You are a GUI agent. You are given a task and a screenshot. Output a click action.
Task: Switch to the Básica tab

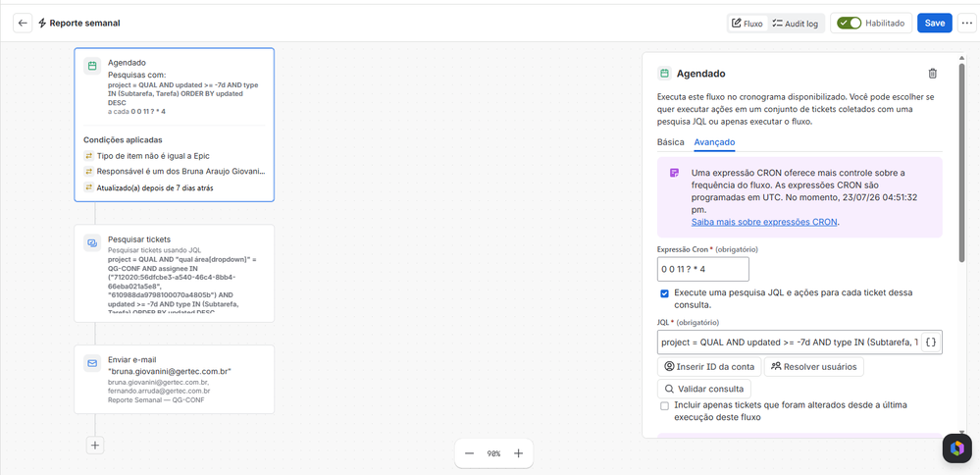pos(671,142)
